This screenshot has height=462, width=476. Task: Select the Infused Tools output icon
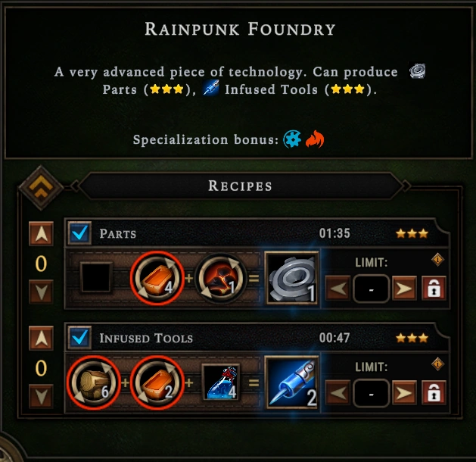292,382
